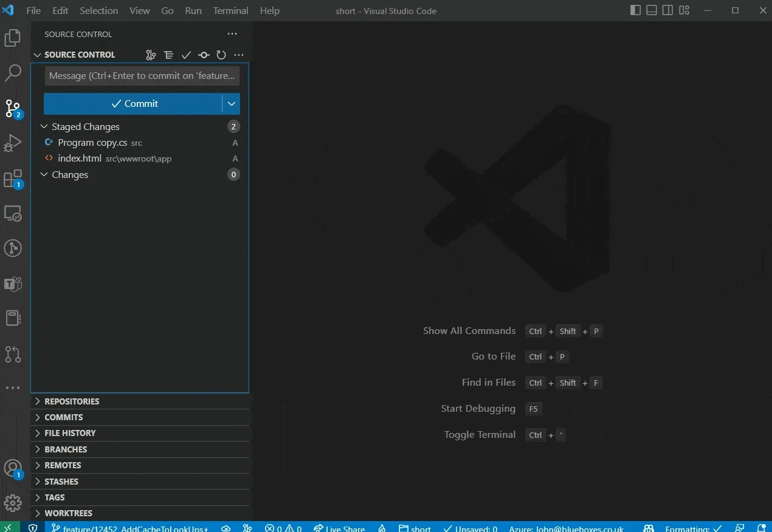Open the Manage gear icon
Image resolution: width=772 pixels, height=532 pixels.
13,503
